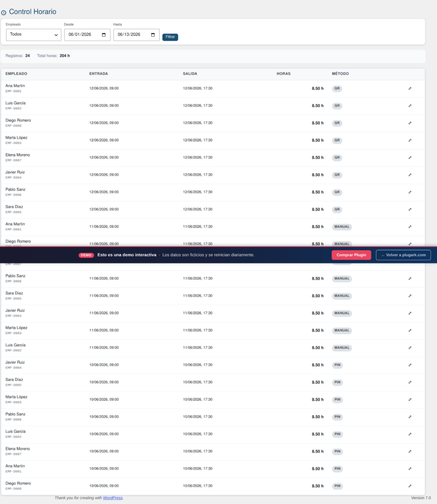Open calendar picker in Desde date field
This screenshot has height=504, width=437.
(103, 35)
